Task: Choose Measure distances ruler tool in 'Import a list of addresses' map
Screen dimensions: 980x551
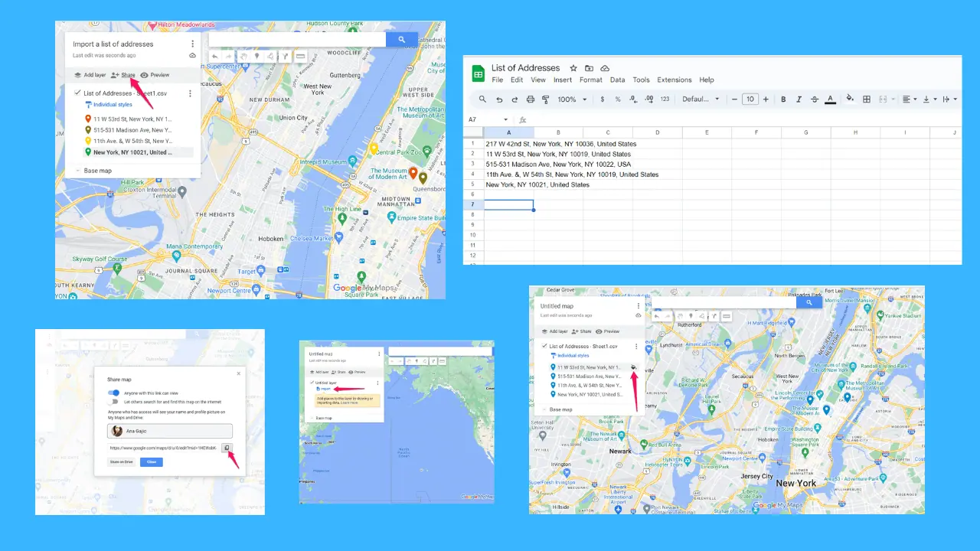Action: click(x=300, y=57)
